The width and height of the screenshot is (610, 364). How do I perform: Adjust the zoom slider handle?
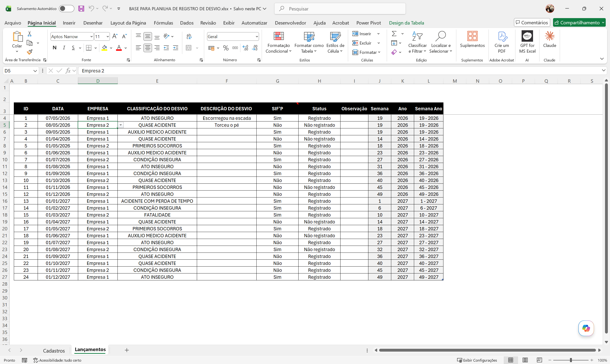coord(571,360)
